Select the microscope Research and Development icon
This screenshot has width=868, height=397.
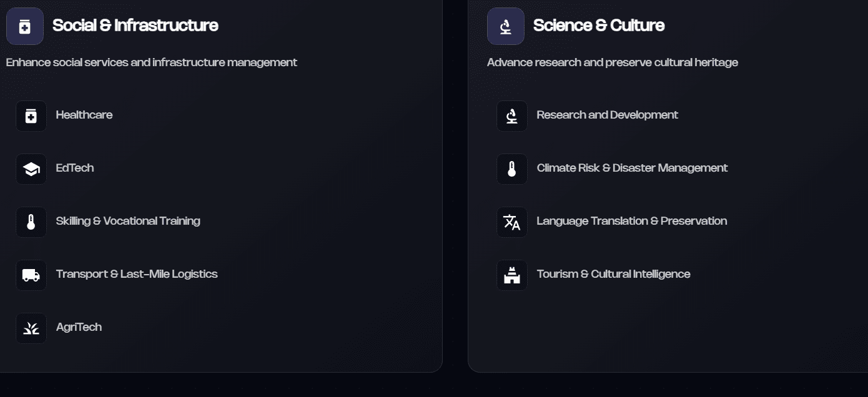tap(511, 115)
